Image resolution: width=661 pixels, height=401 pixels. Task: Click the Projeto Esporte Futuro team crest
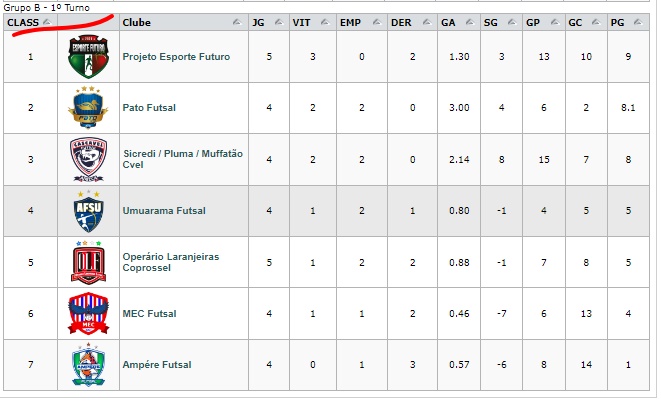pyautogui.click(x=89, y=57)
